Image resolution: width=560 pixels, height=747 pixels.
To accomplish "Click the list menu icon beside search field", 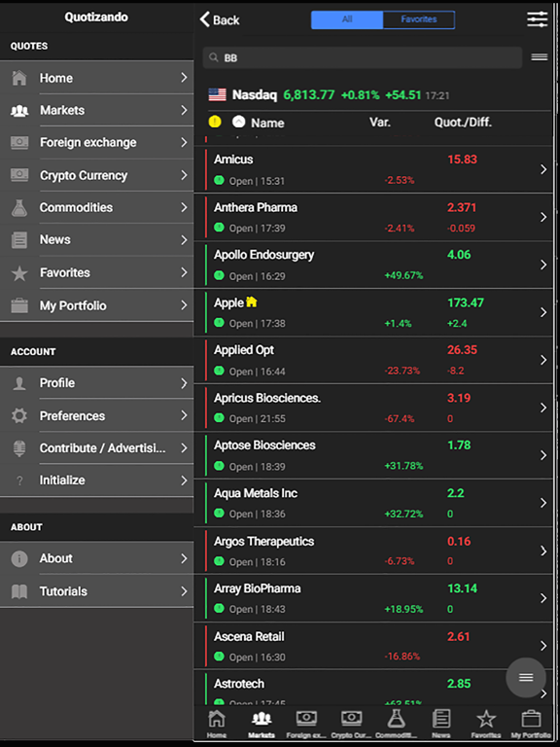I will coord(539,57).
